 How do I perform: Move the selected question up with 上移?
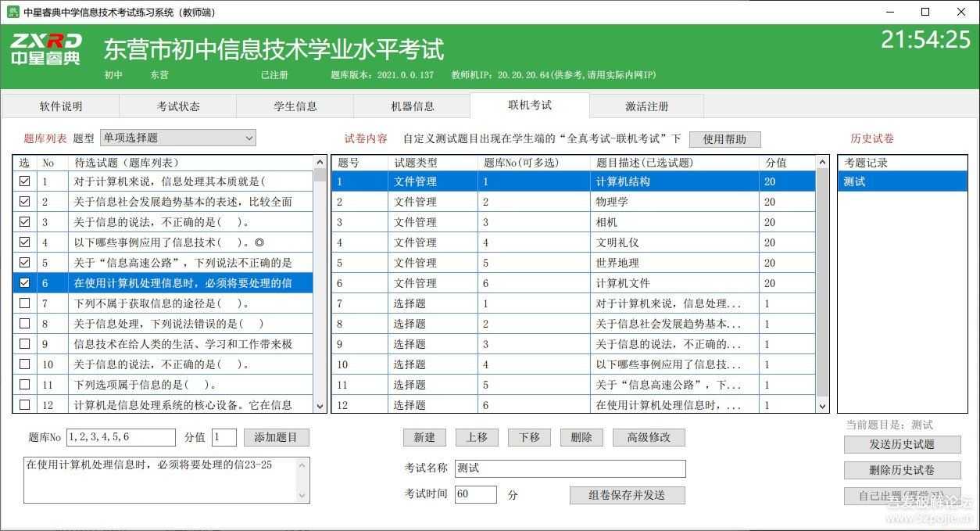click(477, 438)
